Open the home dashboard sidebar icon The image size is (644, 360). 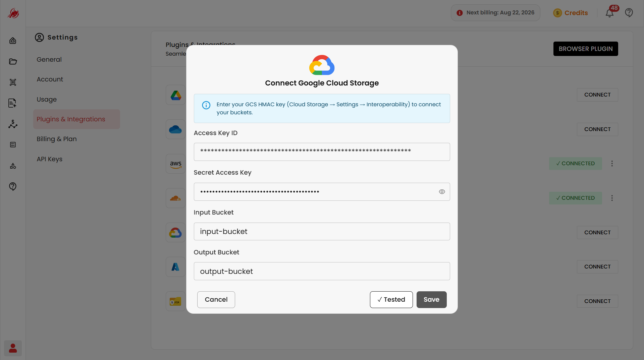click(x=13, y=41)
